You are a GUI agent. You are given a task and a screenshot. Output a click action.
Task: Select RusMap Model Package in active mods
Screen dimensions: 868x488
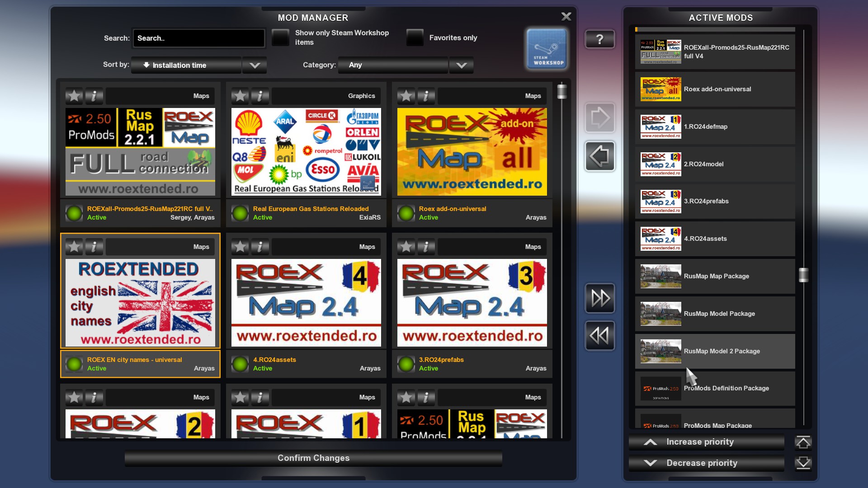coord(715,314)
